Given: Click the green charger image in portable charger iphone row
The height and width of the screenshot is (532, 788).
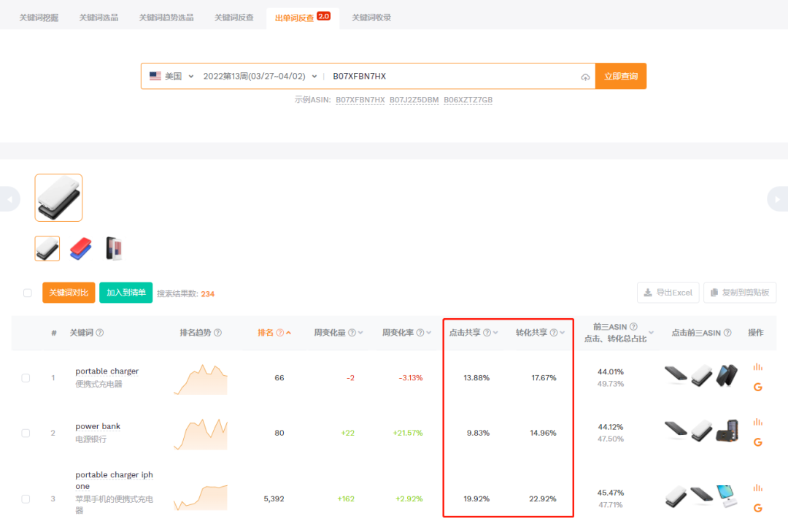Looking at the screenshot, I should pyautogui.click(x=727, y=496).
